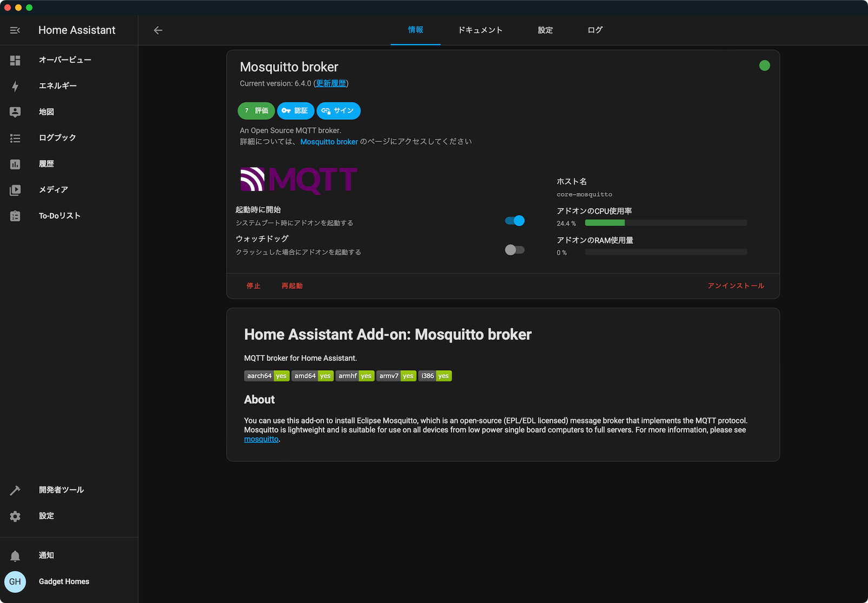
Task: Click the green running status indicator
Action: (764, 65)
